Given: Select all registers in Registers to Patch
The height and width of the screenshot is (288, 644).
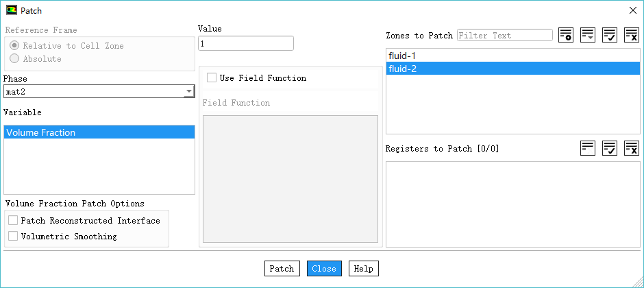Looking at the screenshot, I should coord(610,148).
